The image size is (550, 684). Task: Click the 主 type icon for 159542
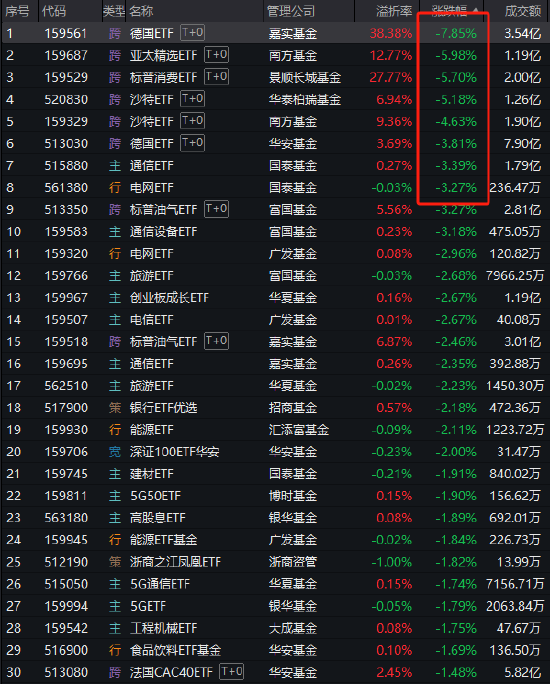pos(115,628)
